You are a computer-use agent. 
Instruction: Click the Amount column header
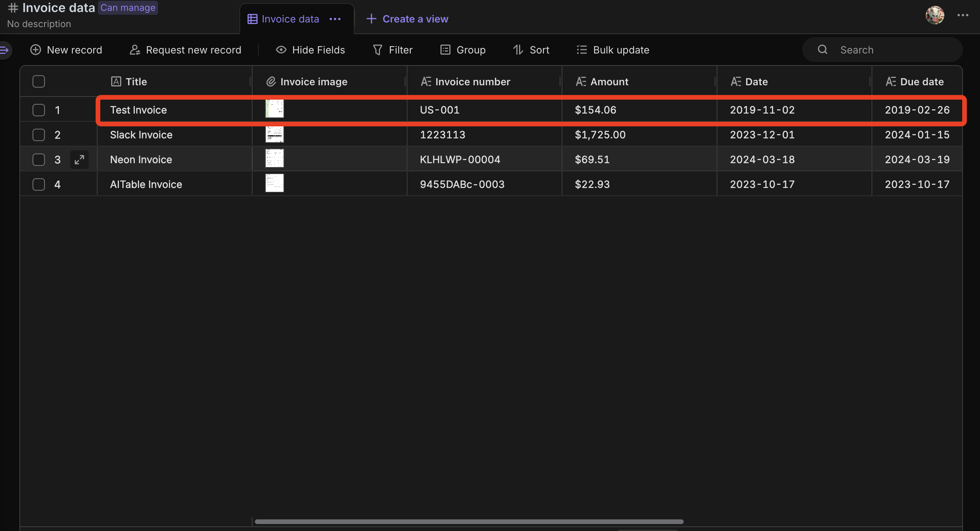point(640,81)
